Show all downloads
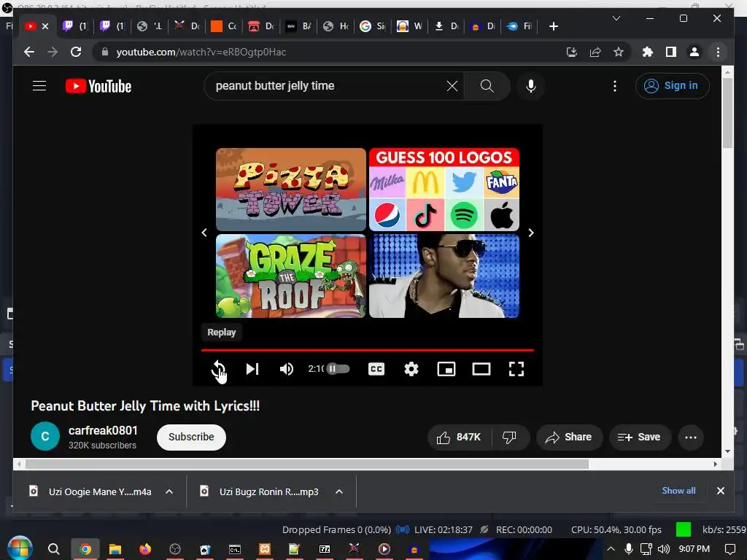 [678, 491]
